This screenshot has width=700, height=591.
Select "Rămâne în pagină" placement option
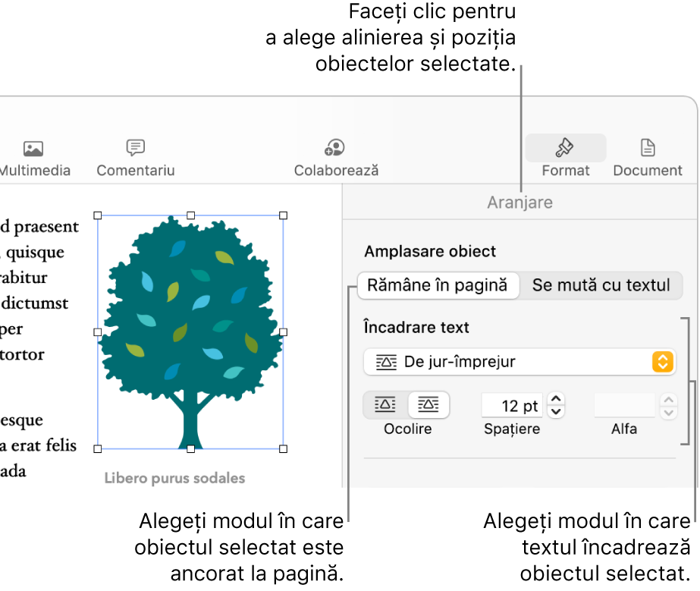[x=438, y=286]
